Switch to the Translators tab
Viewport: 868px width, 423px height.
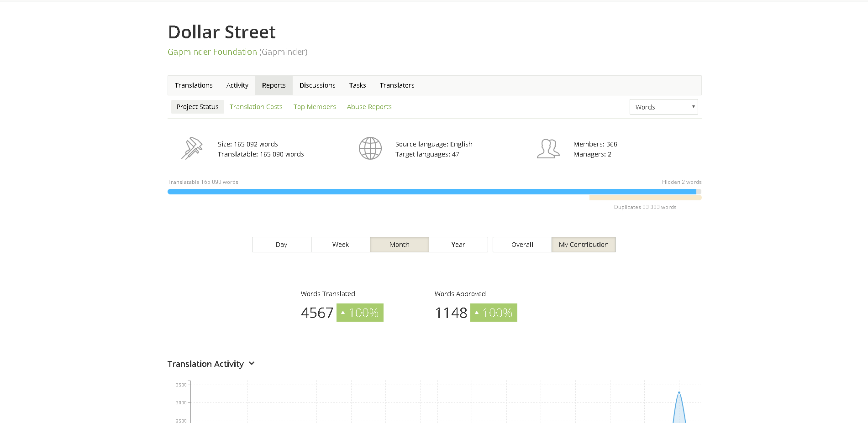tap(397, 85)
